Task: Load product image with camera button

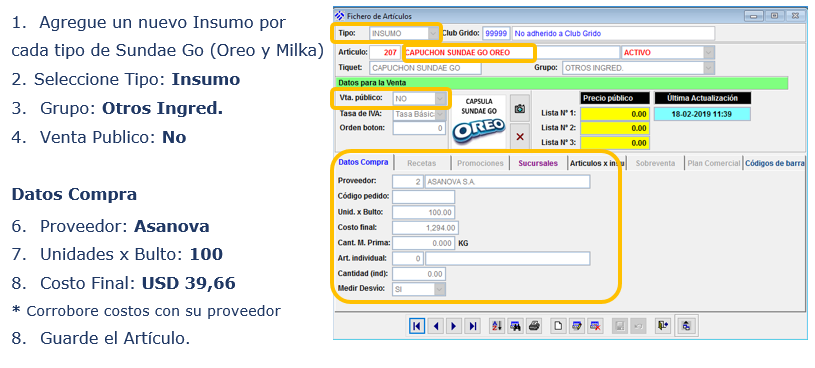Action: point(519,109)
